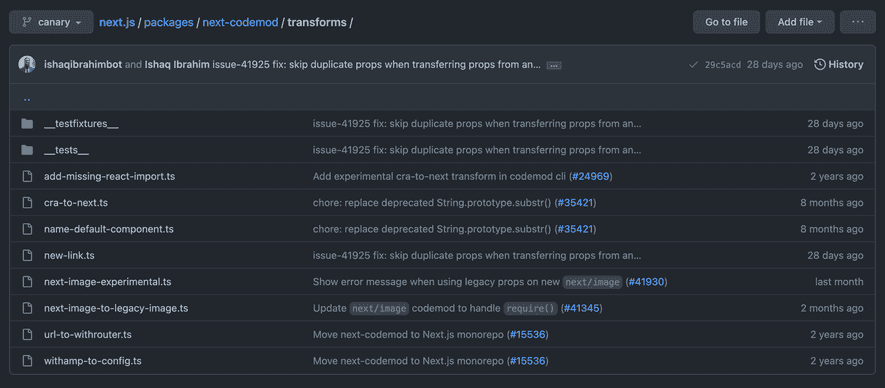Screen dimensions: 885x388
Task: Click the ishaqibrahimbot avatar image
Action: [27, 64]
